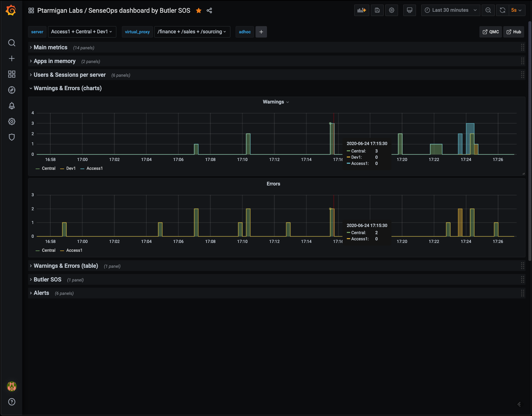Collapse the Warnings & Errors (charts) row

(67, 88)
